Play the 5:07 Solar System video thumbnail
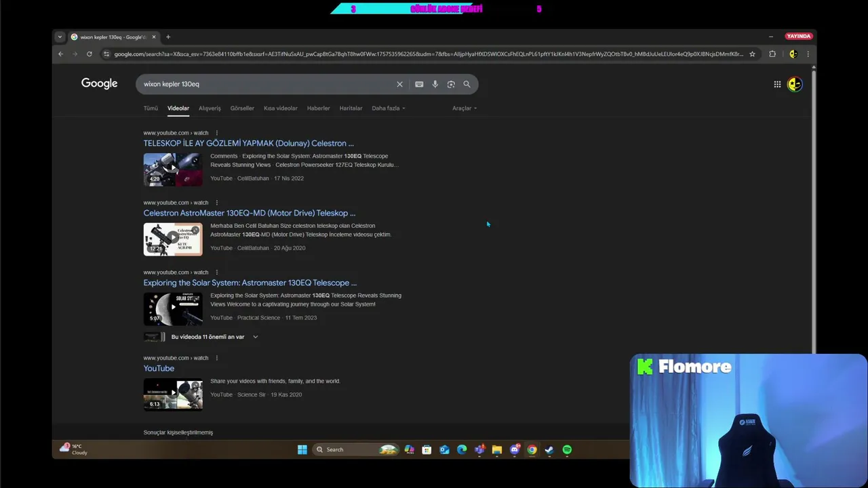The width and height of the screenshot is (868, 488). (x=173, y=309)
